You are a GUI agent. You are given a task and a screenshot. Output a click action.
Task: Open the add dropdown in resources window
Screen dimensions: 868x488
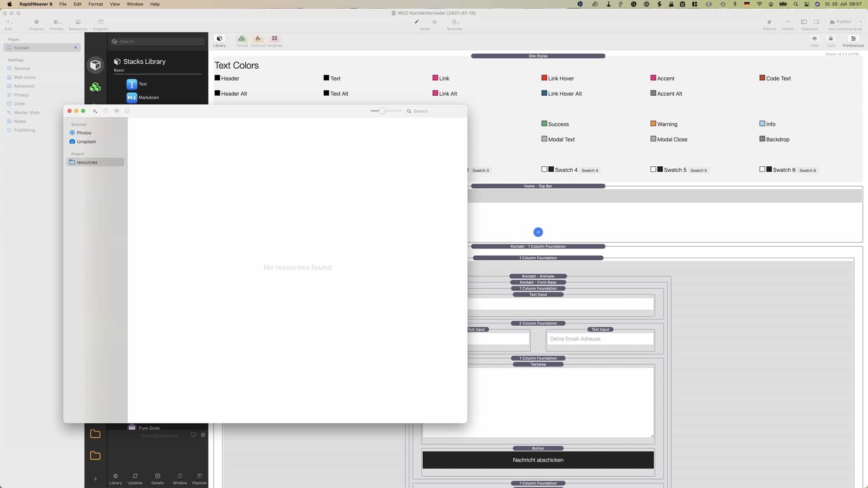click(95, 111)
